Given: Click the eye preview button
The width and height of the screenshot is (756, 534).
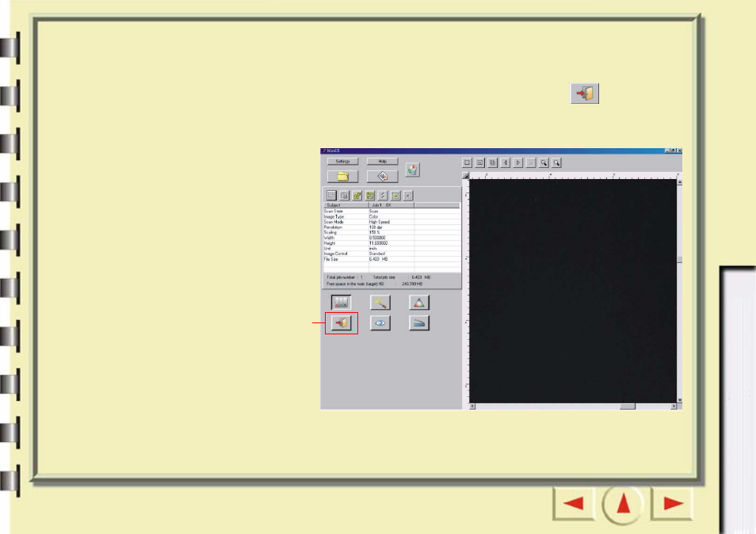Looking at the screenshot, I should 380,323.
